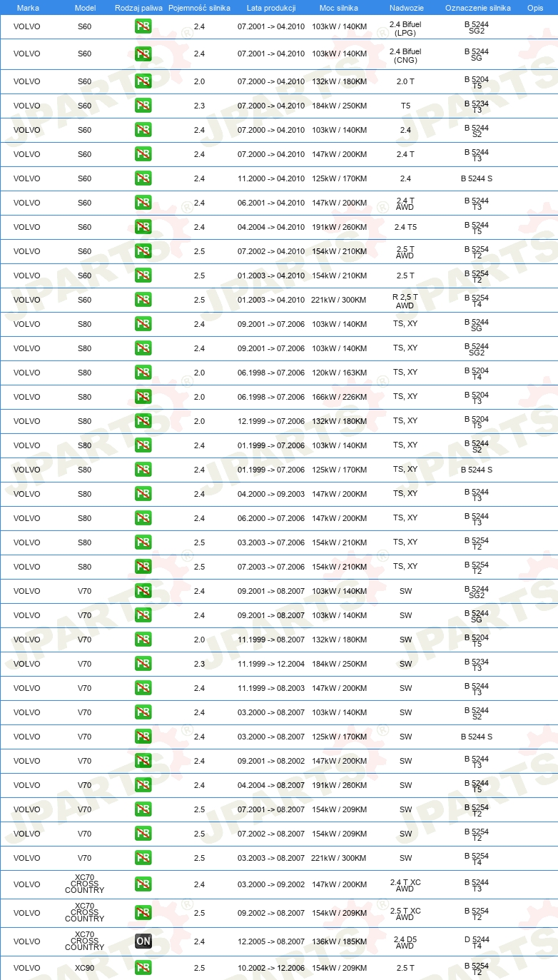This screenshot has height=980, width=558.
Task: Click the Marka column header
Action: click(x=28, y=7)
